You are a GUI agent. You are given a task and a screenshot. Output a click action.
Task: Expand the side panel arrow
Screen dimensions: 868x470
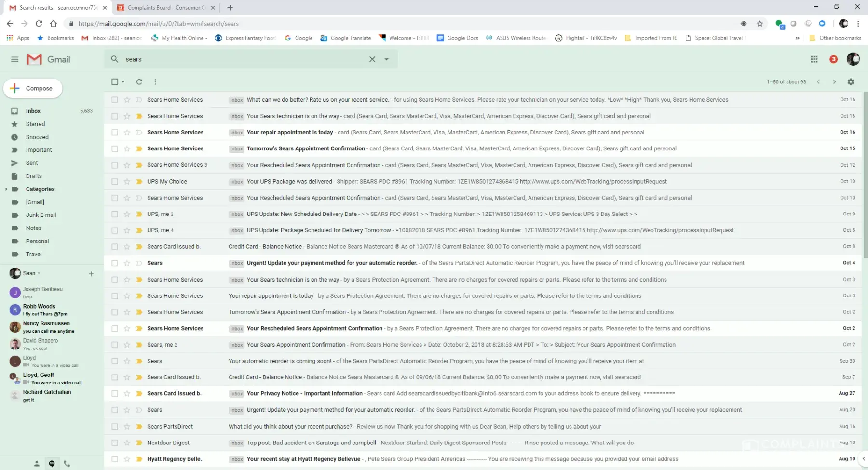tap(864, 458)
